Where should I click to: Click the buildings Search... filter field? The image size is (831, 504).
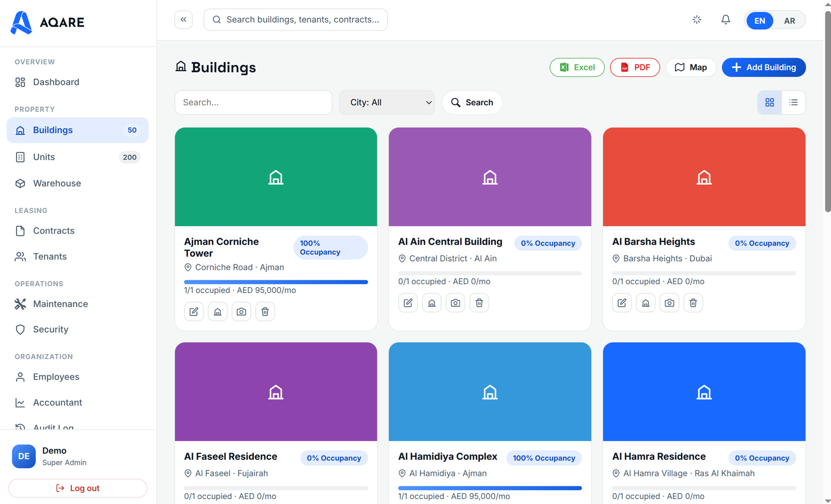(253, 103)
